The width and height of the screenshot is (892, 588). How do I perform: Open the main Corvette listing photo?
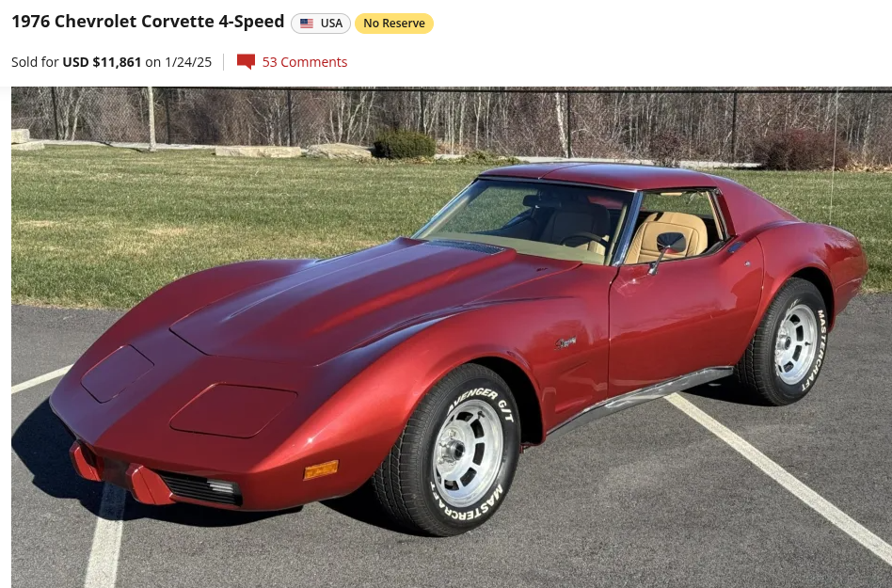(452, 337)
